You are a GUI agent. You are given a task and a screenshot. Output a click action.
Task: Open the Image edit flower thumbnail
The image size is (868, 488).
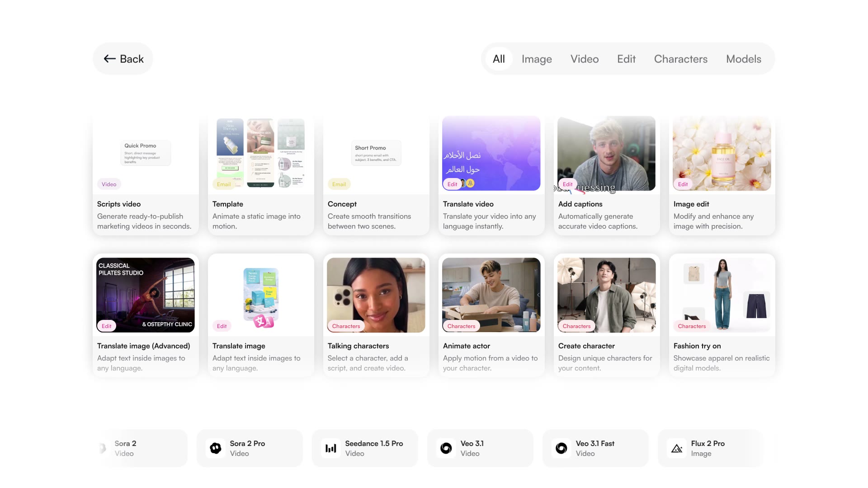[722, 153]
